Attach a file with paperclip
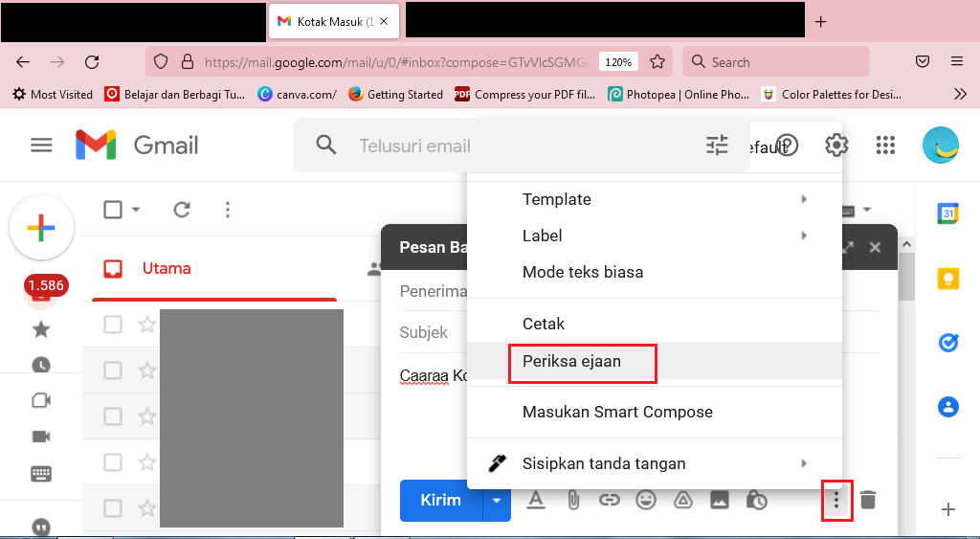The width and height of the screenshot is (980, 539). pyautogui.click(x=572, y=501)
